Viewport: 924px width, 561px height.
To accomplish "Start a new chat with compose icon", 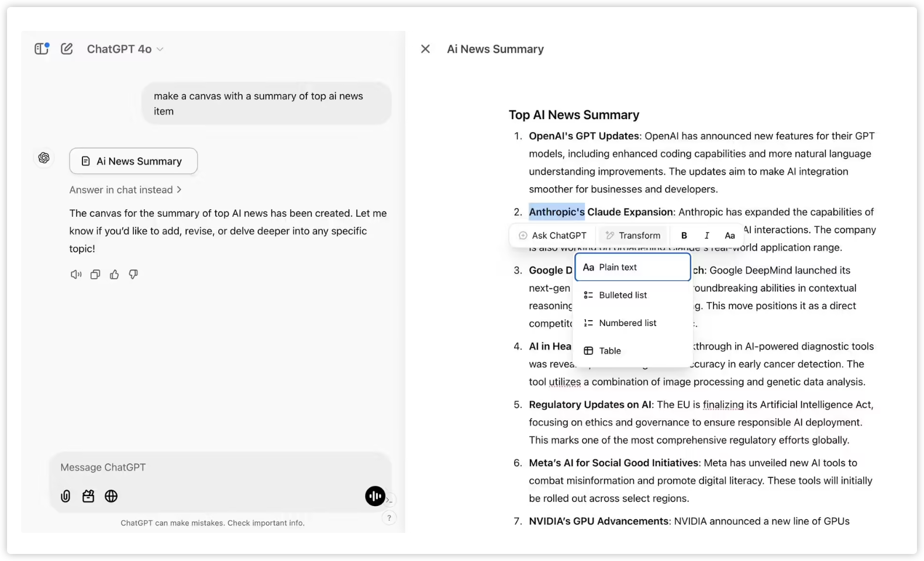I will coord(67,49).
